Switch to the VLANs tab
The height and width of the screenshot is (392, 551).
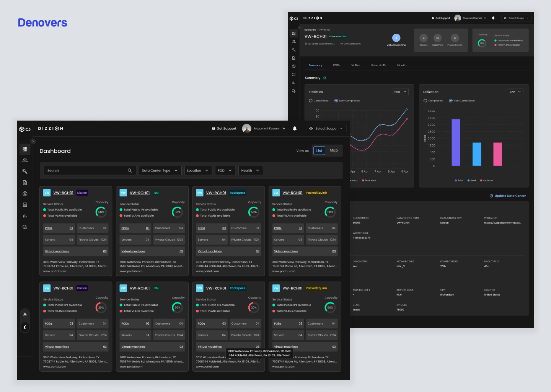click(355, 65)
